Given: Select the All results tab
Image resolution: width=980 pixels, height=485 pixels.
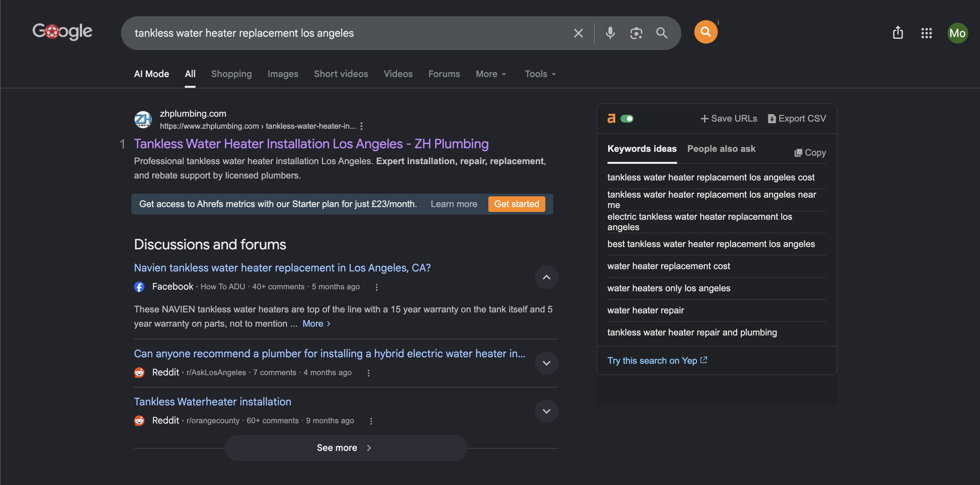Looking at the screenshot, I should 190,74.
